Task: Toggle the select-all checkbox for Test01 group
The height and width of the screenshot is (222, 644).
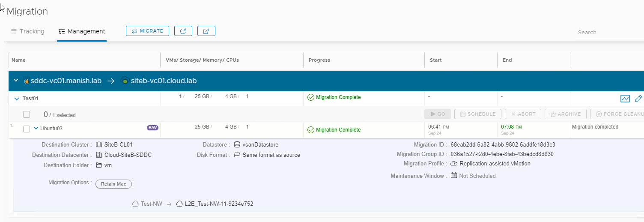Action: pyautogui.click(x=27, y=114)
